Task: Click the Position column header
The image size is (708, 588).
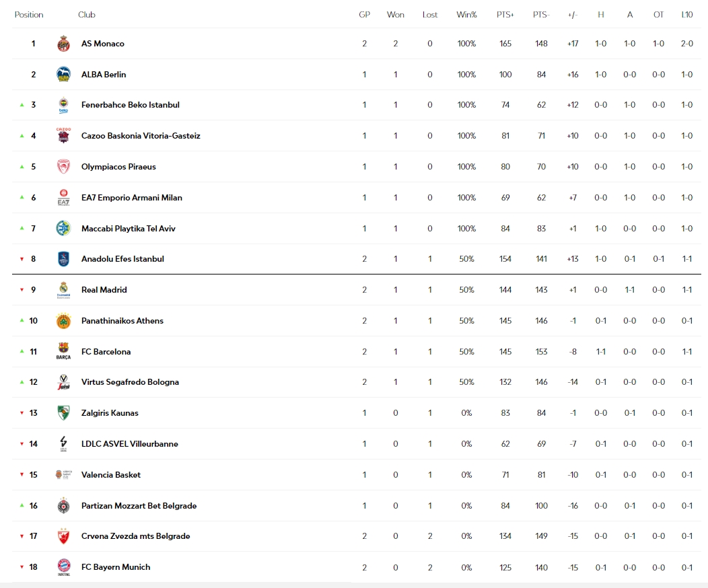Action: (29, 15)
